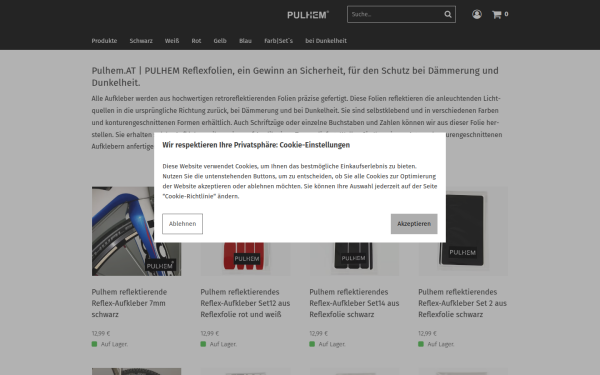Screen dimensions: 600x375
Task: Decline cookies with Ablehnen button
Action: (x=183, y=223)
